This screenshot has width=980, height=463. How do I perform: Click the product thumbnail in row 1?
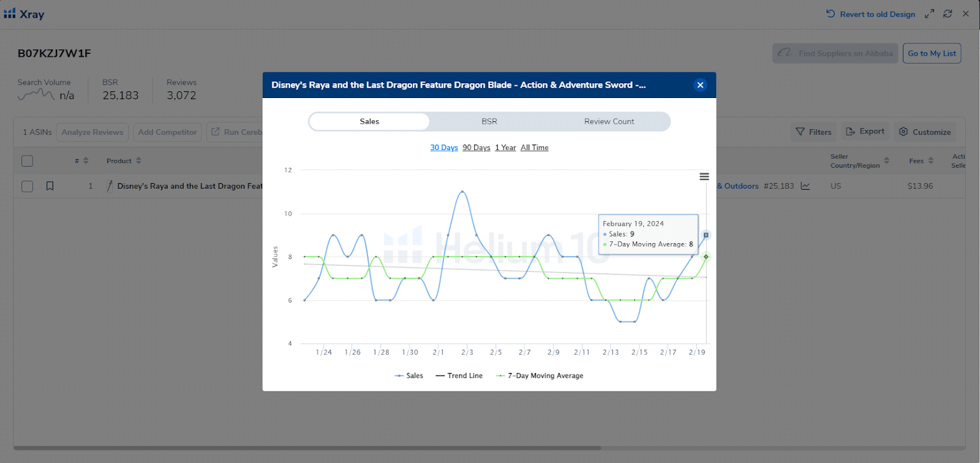pyautogui.click(x=110, y=186)
